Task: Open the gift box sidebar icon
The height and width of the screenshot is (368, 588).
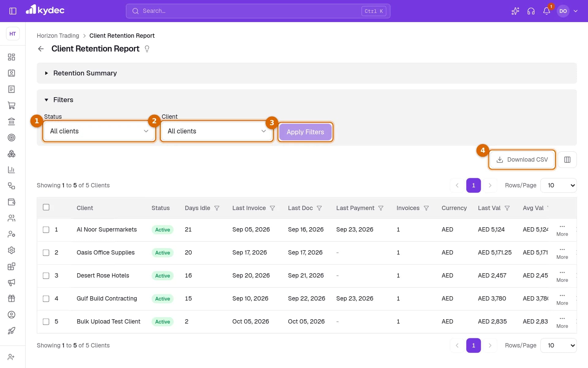Action: pos(11,298)
